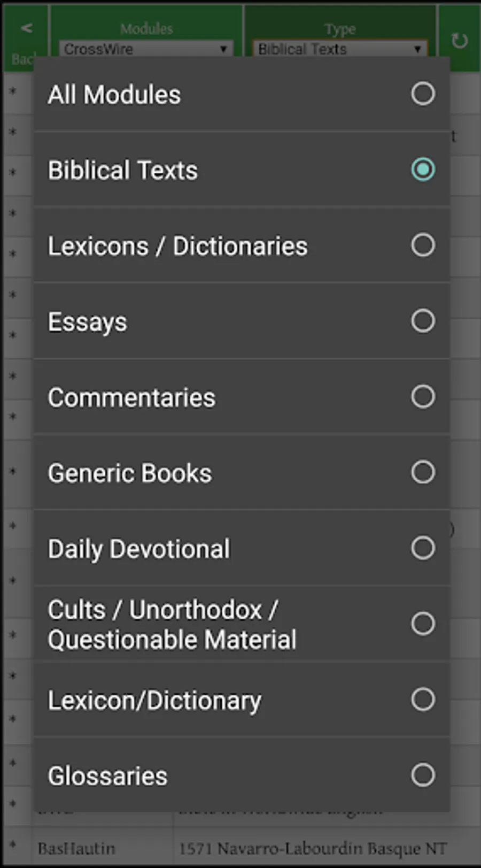Screen dimensions: 481x868
Task: Choose the Essays radio button
Action: 423,321
